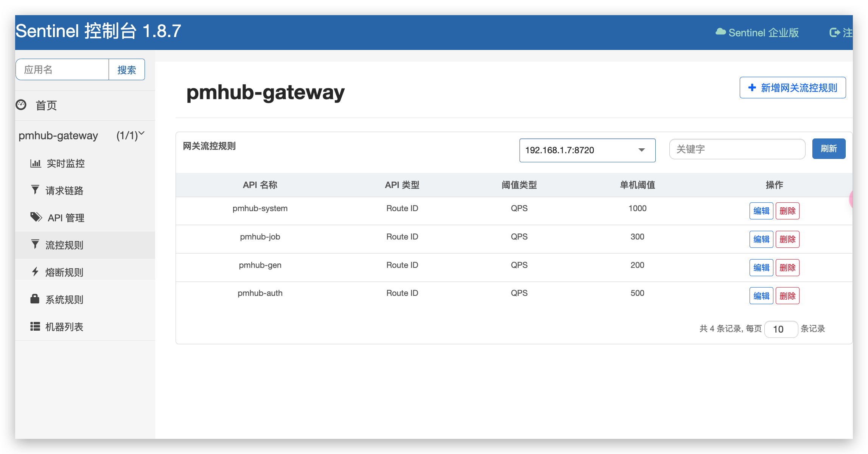The height and width of the screenshot is (454, 868).
Task: Click the 300 threshold value
Action: click(x=638, y=237)
